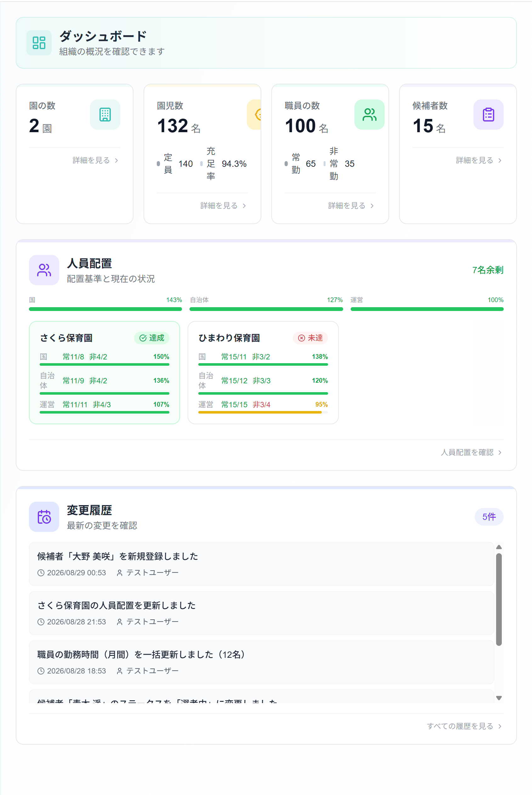Open 詳細を見る on the 園の数 card
Viewport: 532px width, 795px height.
(x=95, y=160)
